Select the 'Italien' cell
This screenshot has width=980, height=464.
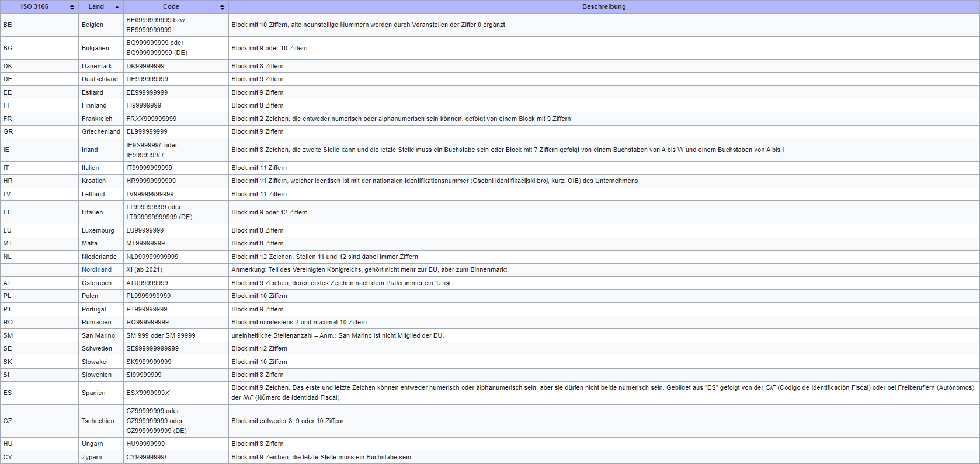click(101, 168)
